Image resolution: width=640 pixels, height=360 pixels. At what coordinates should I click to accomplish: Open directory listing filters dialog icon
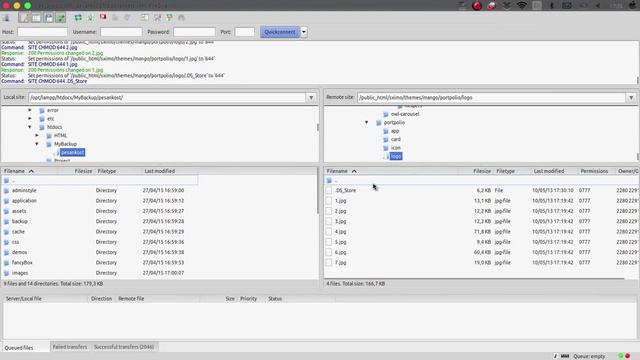[144, 18]
